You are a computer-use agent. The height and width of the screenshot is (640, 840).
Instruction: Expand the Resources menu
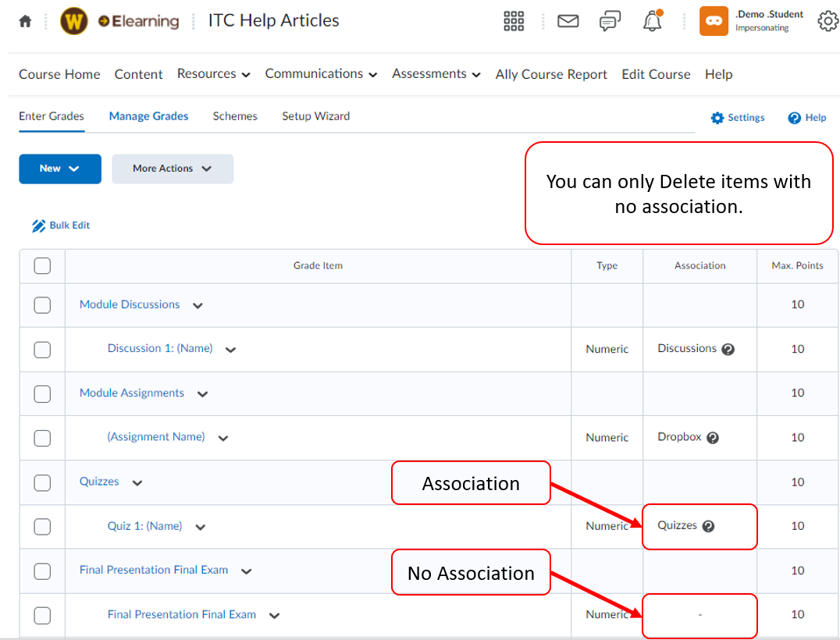(x=214, y=74)
